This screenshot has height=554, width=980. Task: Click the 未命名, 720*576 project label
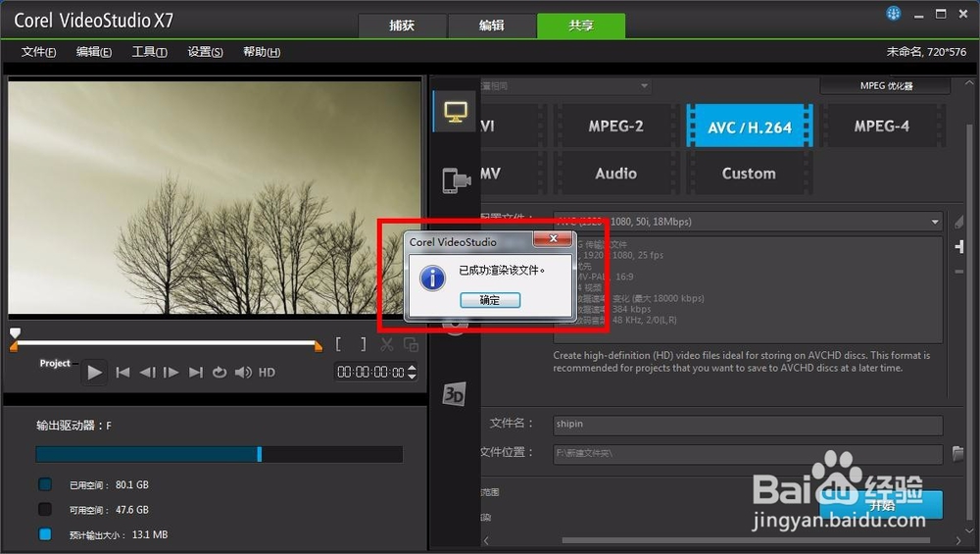(x=926, y=52)
